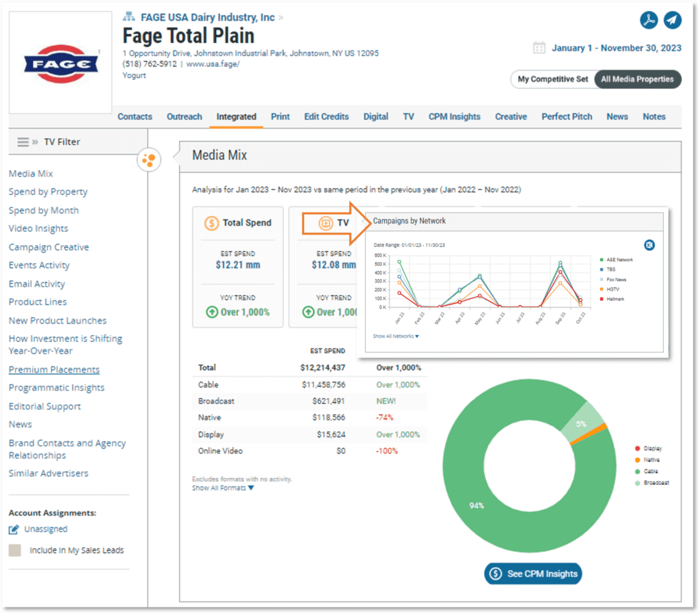Open the Digital tab

tap(375, 116)
